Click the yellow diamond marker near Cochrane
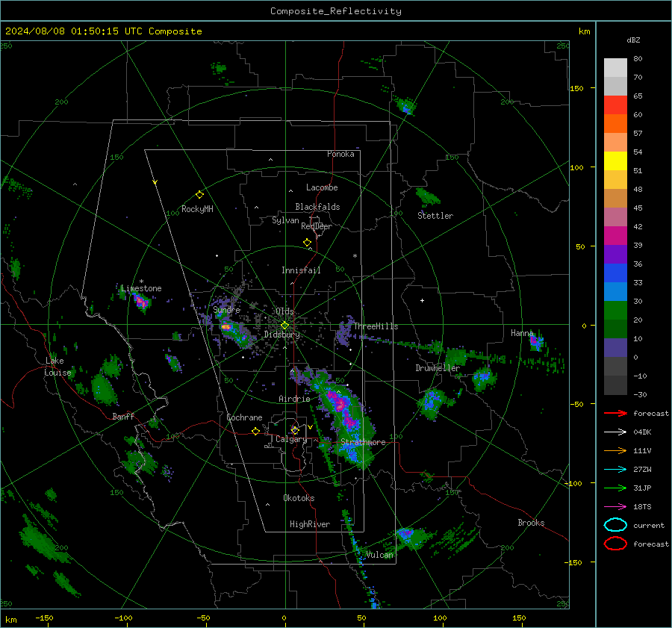The height and width of the screenshot is (628, 672). (255, 431)
